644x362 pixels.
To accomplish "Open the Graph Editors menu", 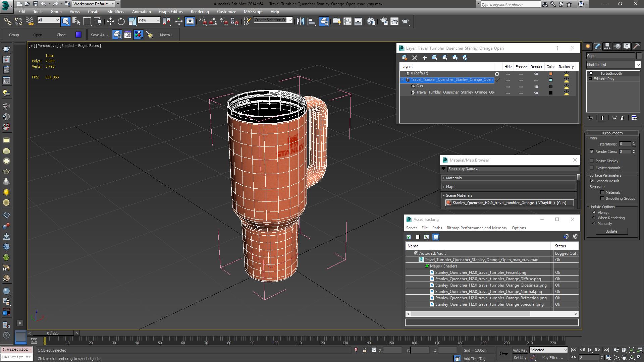I will coord(171,11).
